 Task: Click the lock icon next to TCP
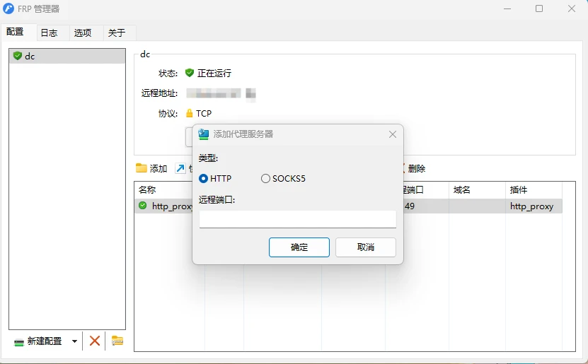[x=190, y=113]
